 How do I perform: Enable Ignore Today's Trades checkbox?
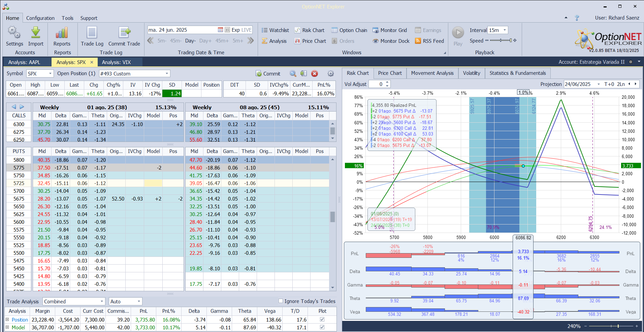coord(281,301)
